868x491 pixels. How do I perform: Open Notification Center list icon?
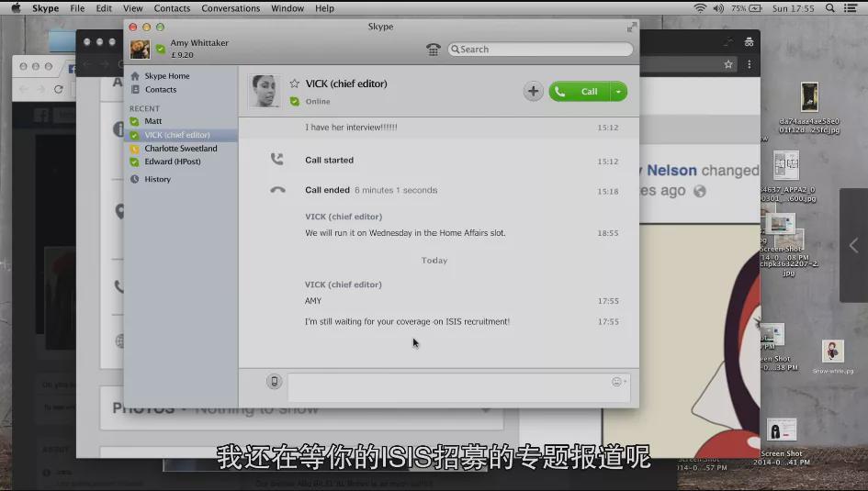click(851, 8)
